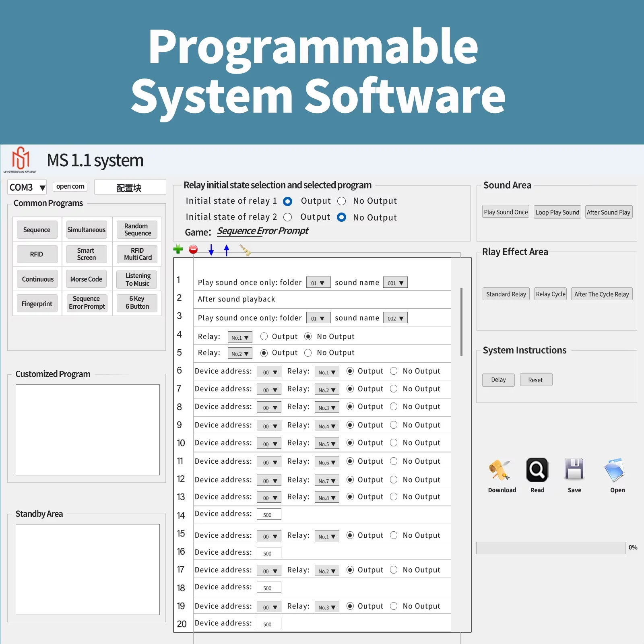Click the Save floppy disk icon
The height and width of the screenshot is (644, 644).
574,470
